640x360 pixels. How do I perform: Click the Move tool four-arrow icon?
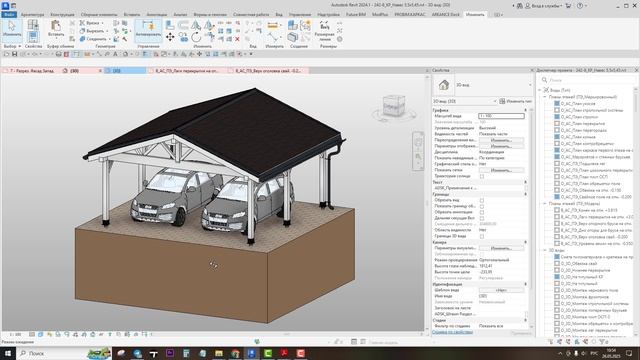click(x=170, y=38)
